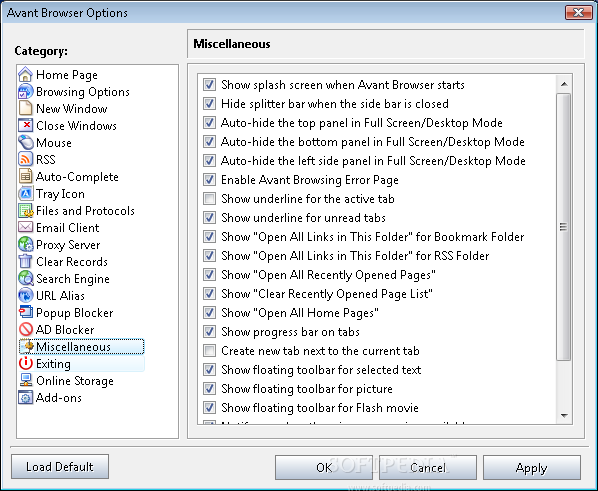
Task: Switch to the Exiting category
Action: [x=53, y=364]
